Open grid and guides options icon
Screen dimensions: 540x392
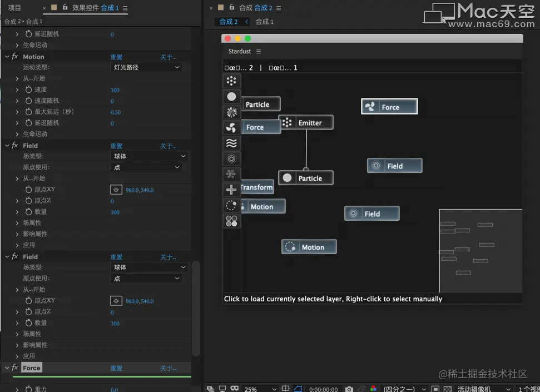point(285,389)
